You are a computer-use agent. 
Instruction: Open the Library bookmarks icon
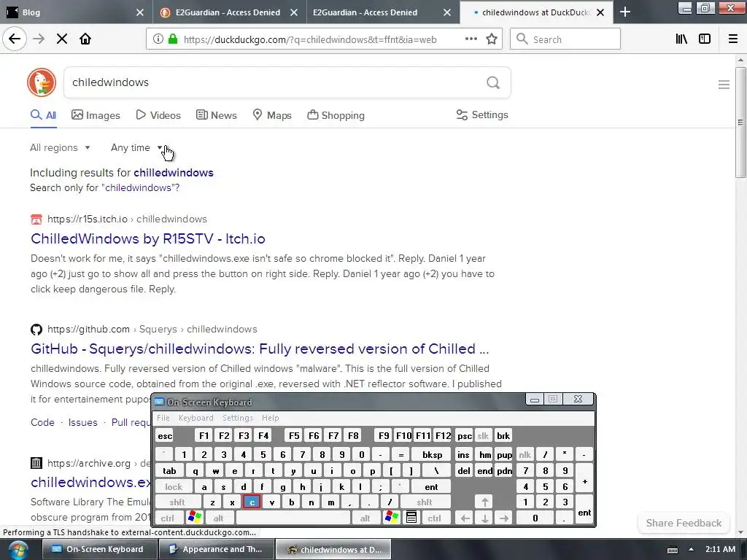pyautogui.click(x=681, y=39)
